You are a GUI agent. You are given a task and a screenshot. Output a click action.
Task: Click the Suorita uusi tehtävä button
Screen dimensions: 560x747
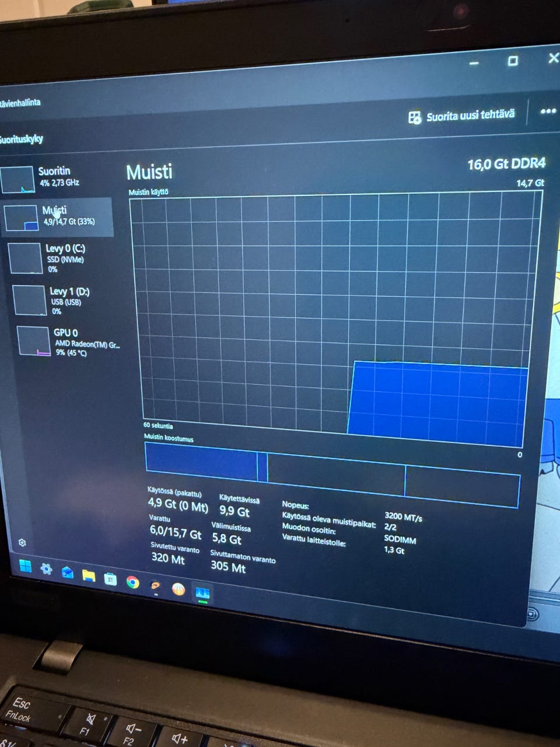tap(461, 116)
